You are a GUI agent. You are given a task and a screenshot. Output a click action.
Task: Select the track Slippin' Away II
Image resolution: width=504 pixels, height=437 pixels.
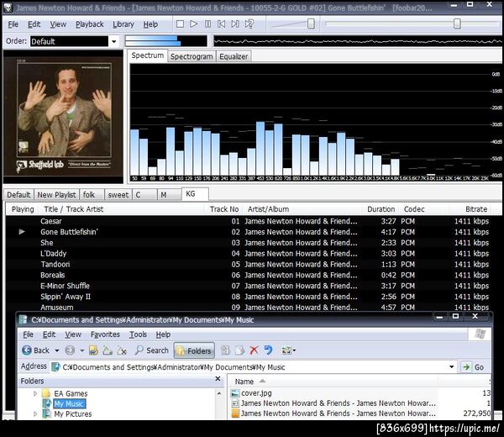click(254, 297)
